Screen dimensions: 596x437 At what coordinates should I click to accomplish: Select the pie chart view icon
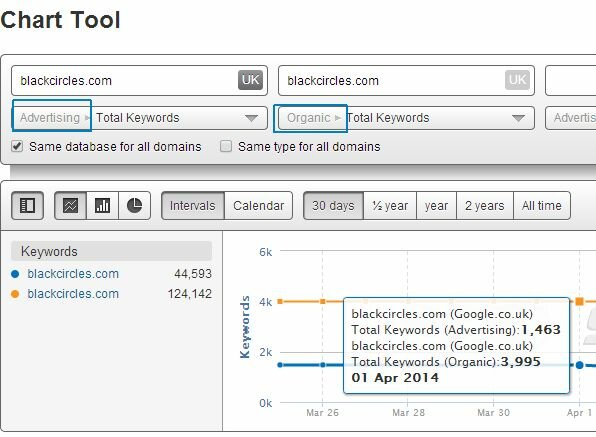pos(135,206)
